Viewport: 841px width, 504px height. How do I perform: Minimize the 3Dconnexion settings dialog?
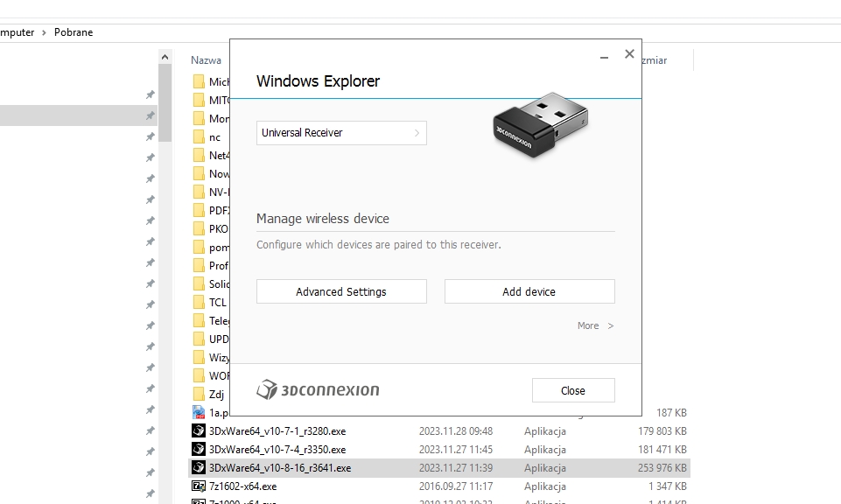click(x=604, y=55)
